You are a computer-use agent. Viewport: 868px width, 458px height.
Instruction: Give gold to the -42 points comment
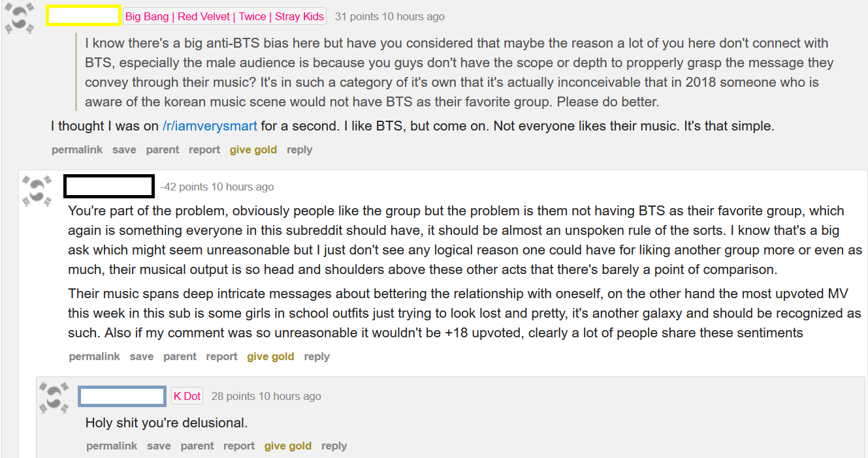[x=270, y=356]
